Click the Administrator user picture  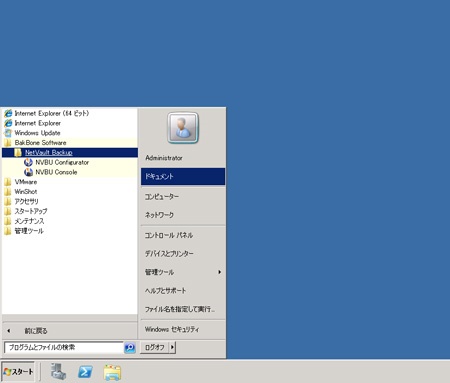[x=183, y=128]
